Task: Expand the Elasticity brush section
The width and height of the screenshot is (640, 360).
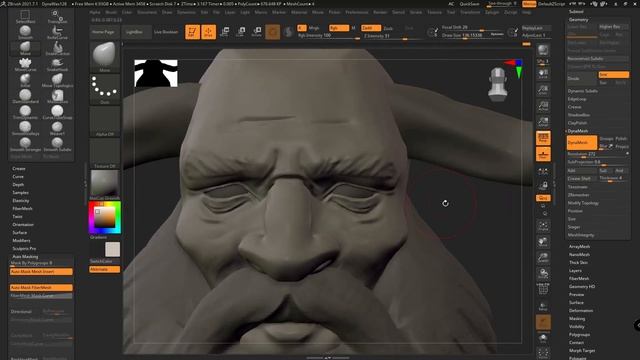Action: click(x=21, y=201)
